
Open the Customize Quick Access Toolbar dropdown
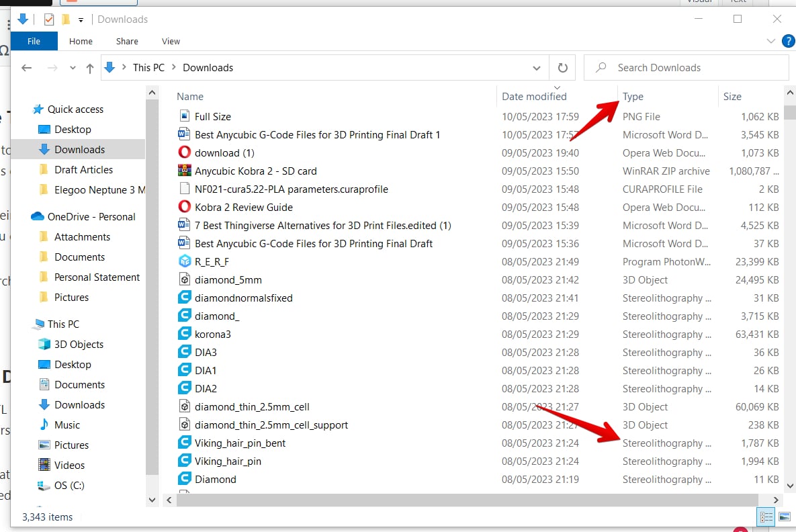81,19
